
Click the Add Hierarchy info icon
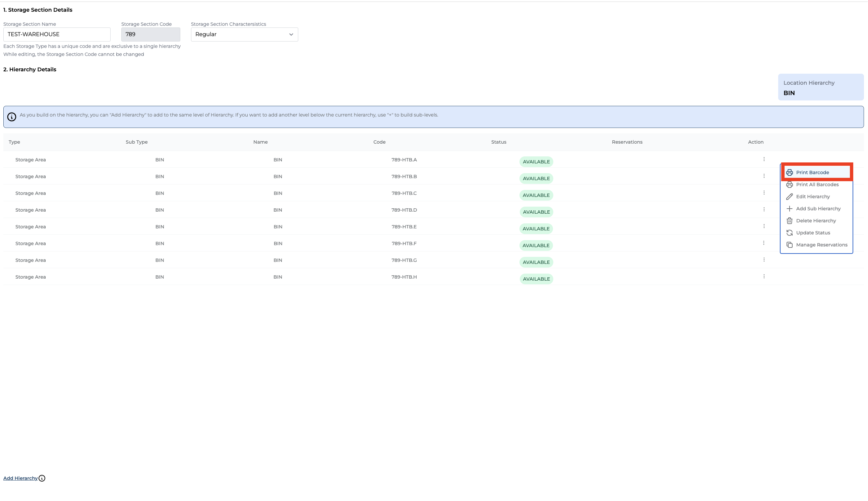(42, 478)
